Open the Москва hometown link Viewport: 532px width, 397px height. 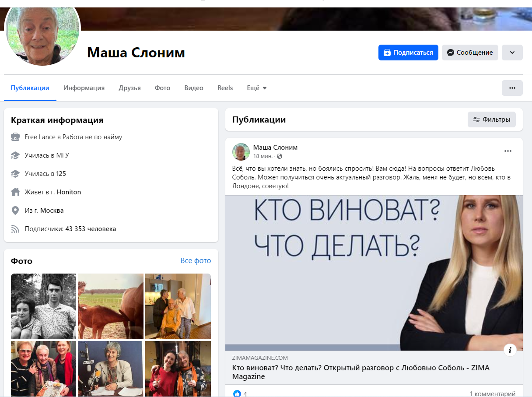(x=52, y=211)
